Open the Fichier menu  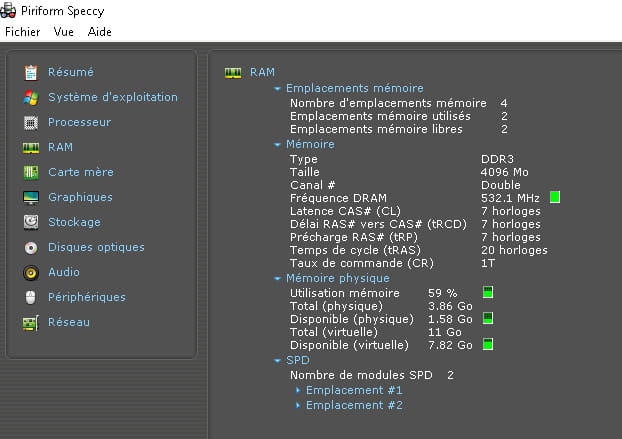[x=23, y=32]
